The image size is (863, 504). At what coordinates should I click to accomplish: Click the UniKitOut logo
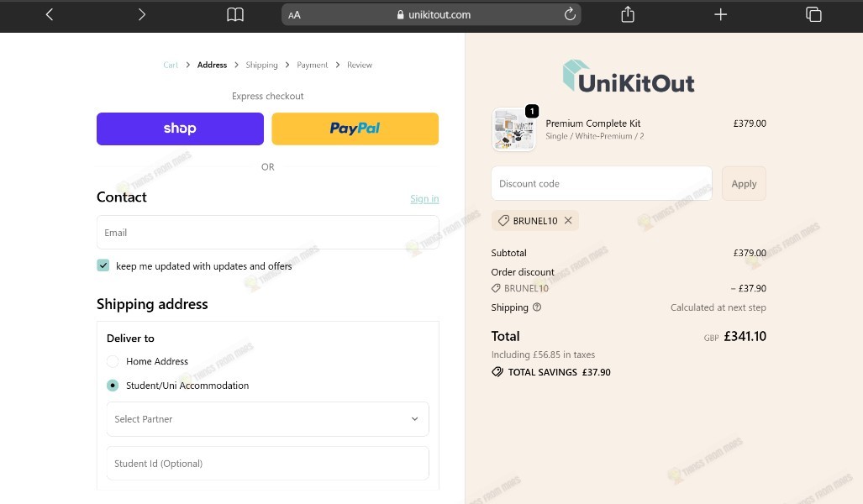[x=629, y=76]
